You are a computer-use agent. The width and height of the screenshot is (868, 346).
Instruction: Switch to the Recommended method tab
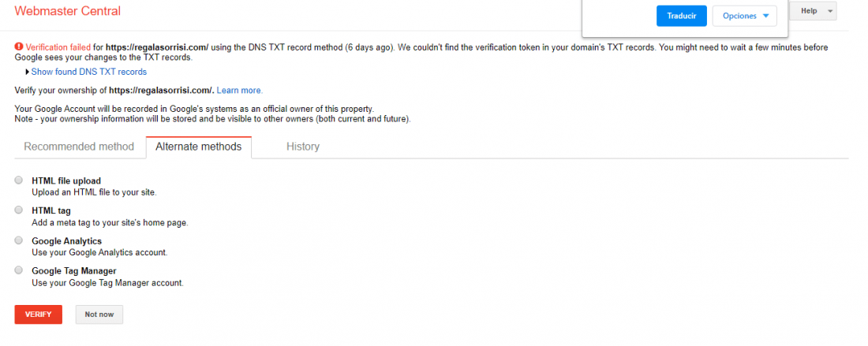(x=79, y=147)
